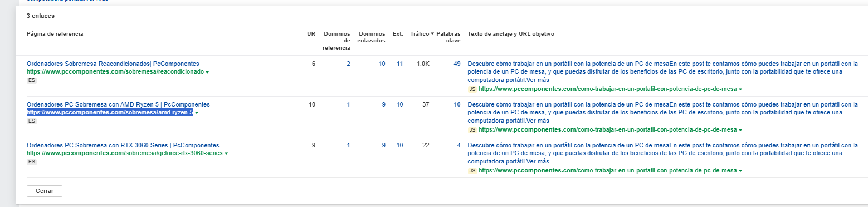
Task: Click the ES language tag in AMD Ryzen 5 row
Action: click(32, 121)
